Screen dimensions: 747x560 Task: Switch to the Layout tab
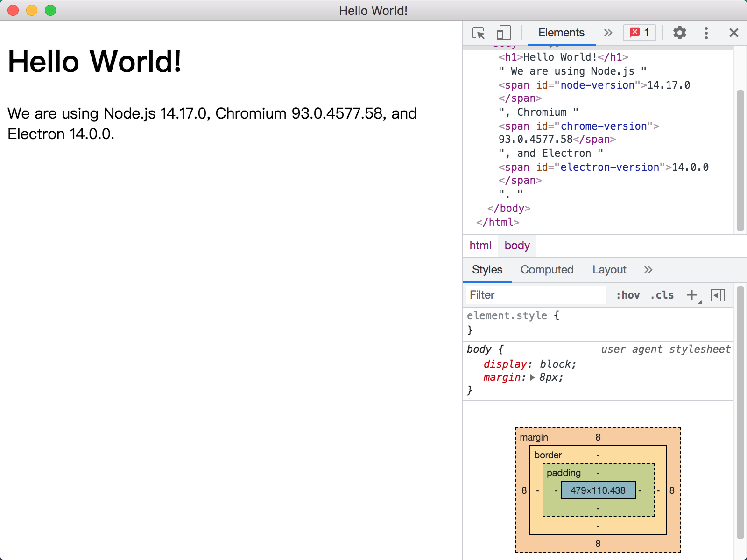coord(609,270)
